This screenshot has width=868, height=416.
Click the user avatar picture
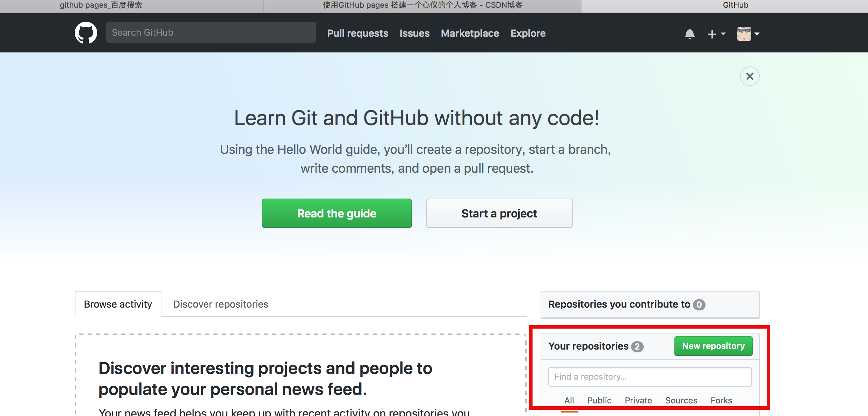click(744, 34)
